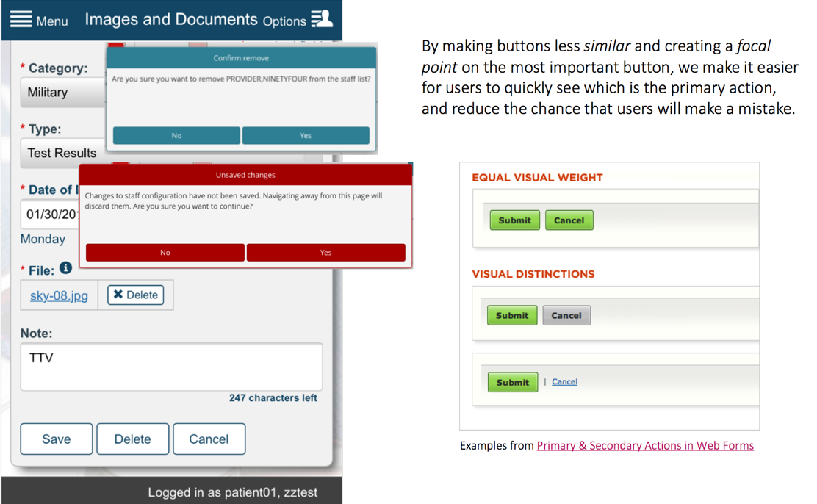Open the sky-08.jpg file link
The width and height of the screenshot is (817, 504).
pos(59,295)
